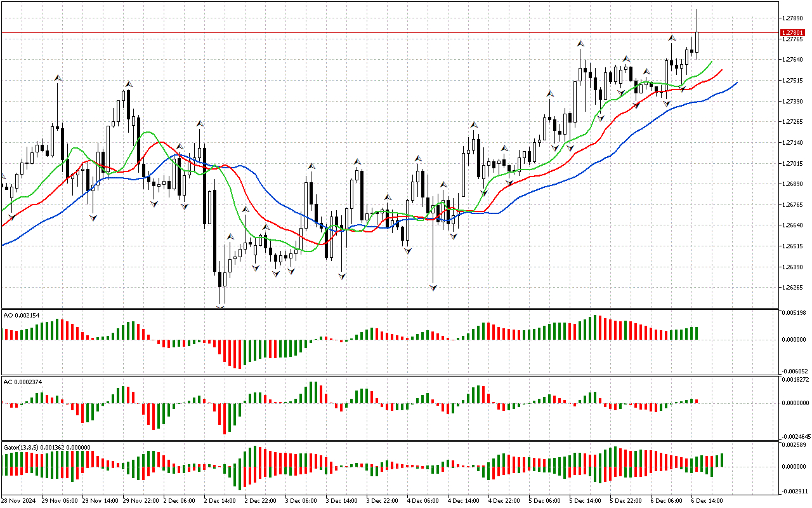The width and height of the screenshot is (812, 508).
Task: Click the 0.0018272 value on the AC scale
Action: [x=796, y=379]
